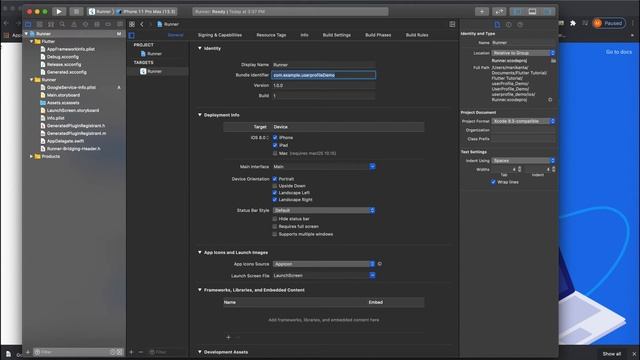Viewport: 640px width, 360px height.
Task: Enable Upside Down orientation
Action: (x=275, y=186)
